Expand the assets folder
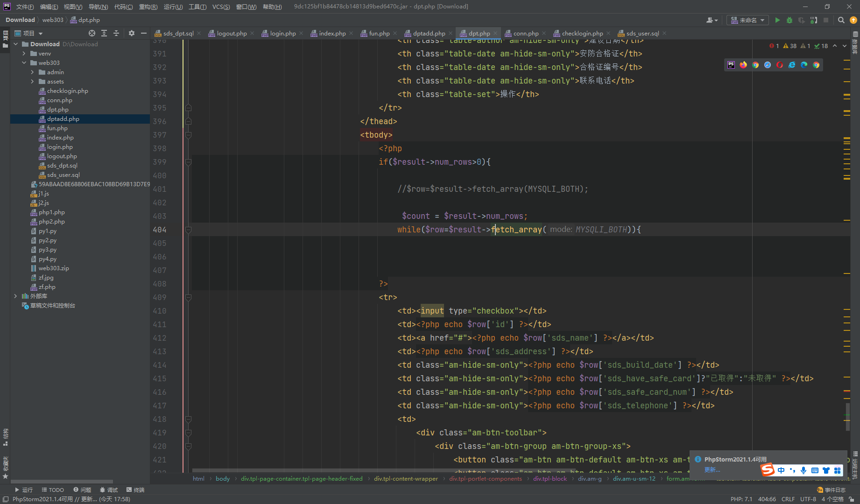860x504 pixels. [33, 82]
